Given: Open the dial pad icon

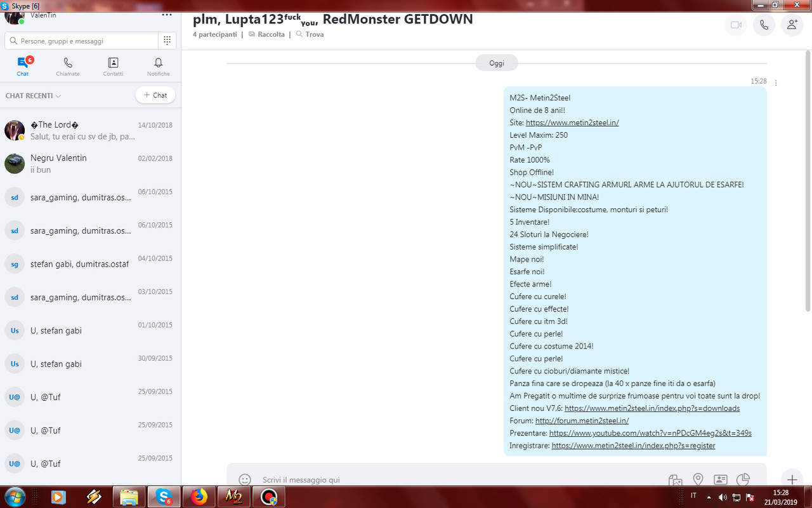Looking at the screenshot, I should click(x=167, y=41).
